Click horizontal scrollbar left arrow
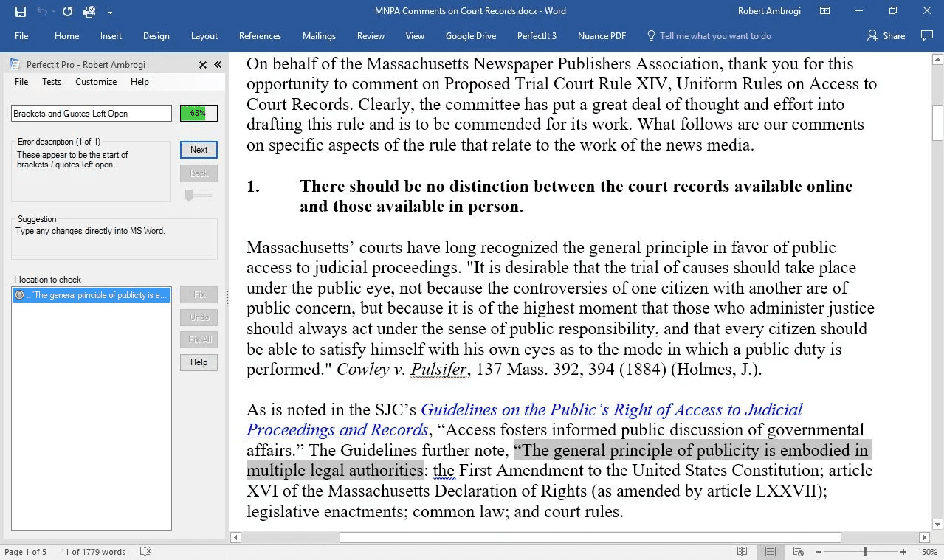This screenshot has width=944, height=560. click(x=236, y=538)
